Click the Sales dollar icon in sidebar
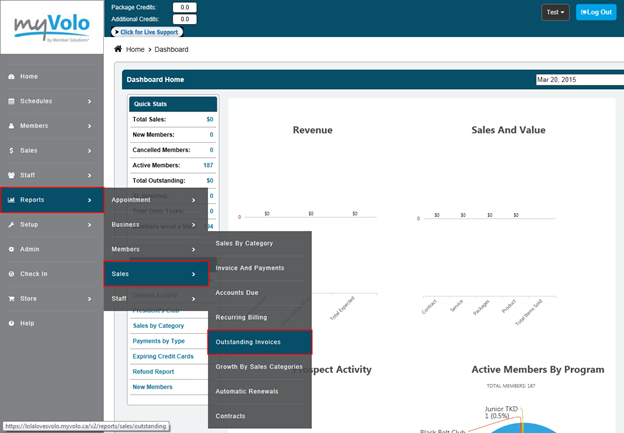The image size is (624, 433). 10,150
